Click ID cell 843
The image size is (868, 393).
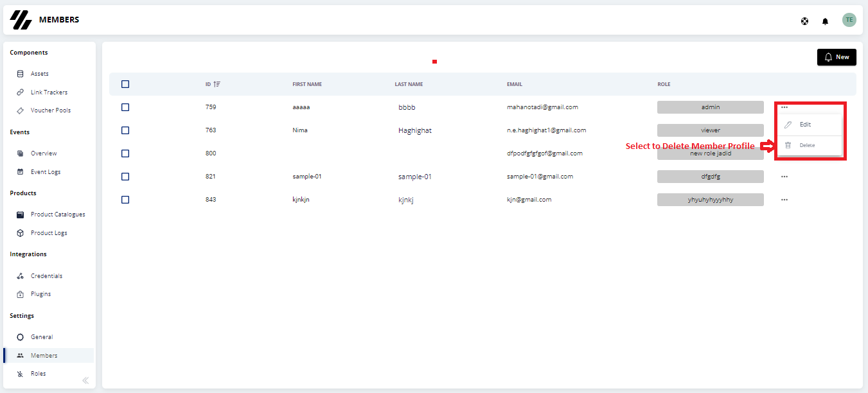tap(211, 200)
